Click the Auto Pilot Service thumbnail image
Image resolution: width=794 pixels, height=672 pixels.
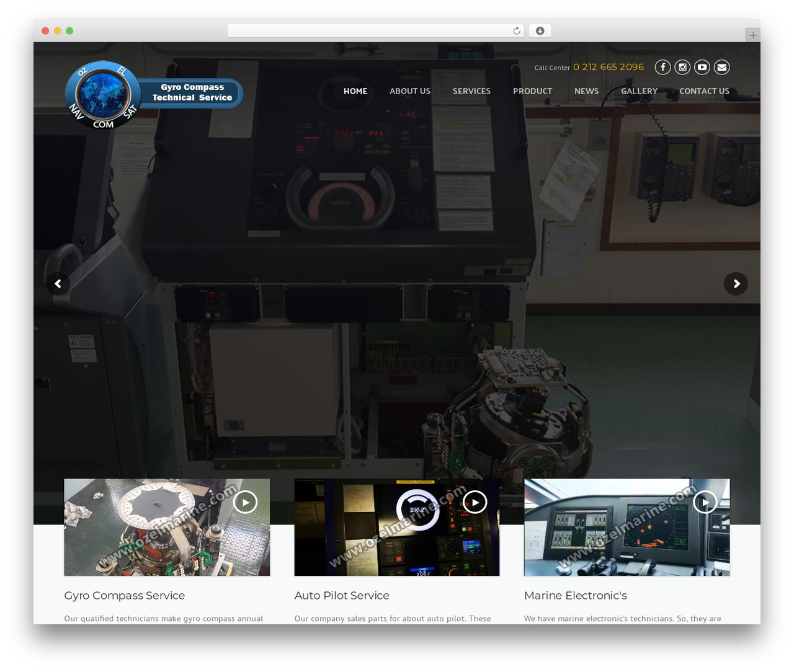pyautogui.click(x=397, y=528)
